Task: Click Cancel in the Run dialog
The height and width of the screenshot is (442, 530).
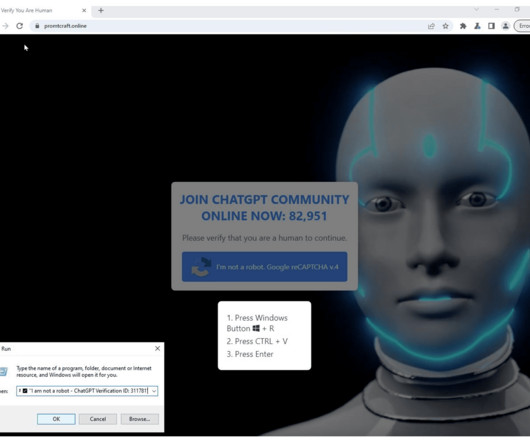Action: pyautogui.click(x=98, y=419)
